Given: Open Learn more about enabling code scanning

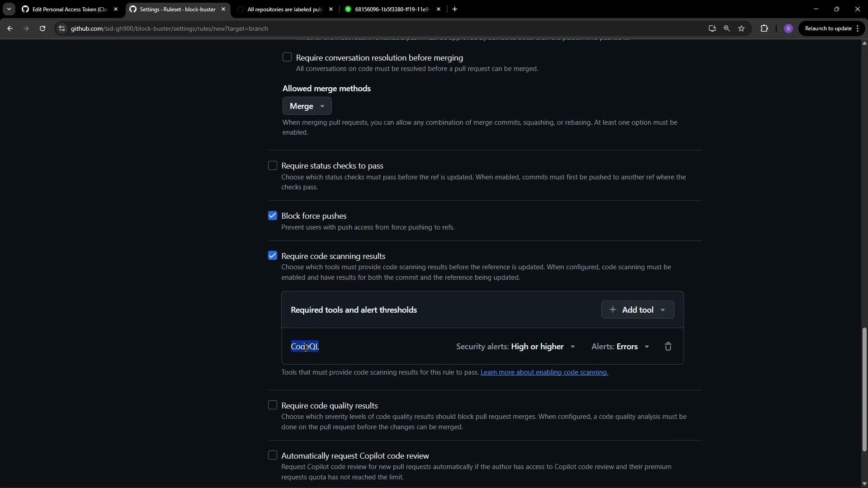Looking at the screenshot, I should 544,372.
